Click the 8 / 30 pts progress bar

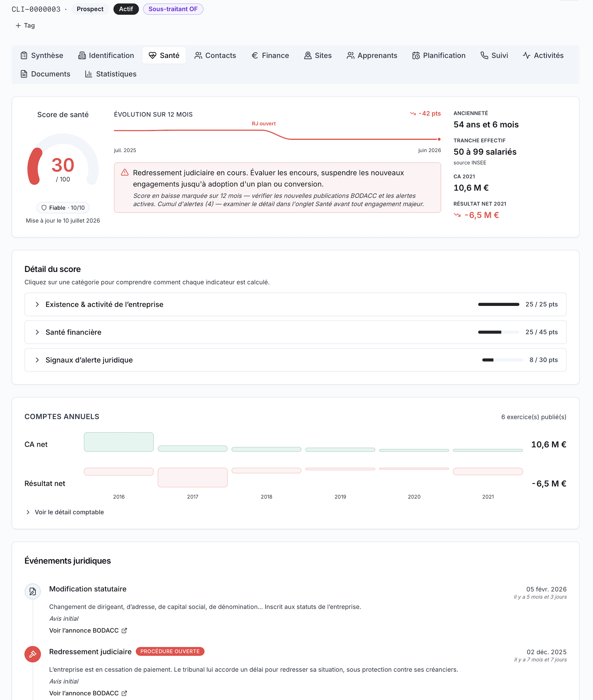[x=502, y=360]
